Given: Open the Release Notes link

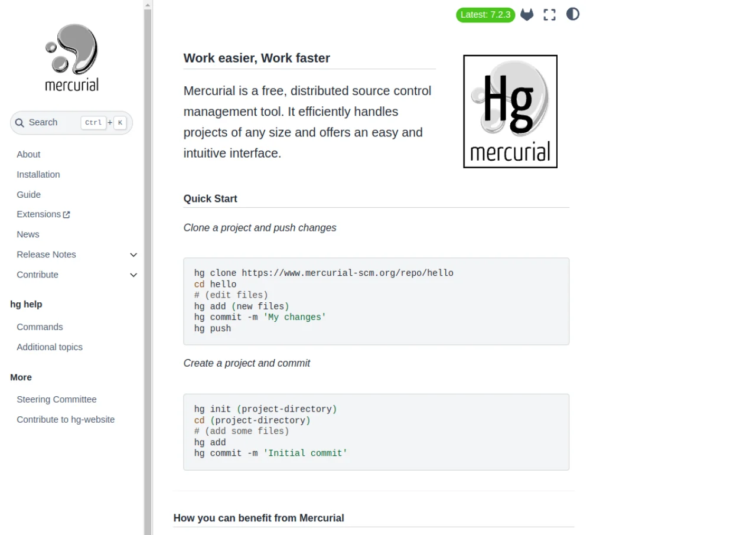Looking at the screenshot, I should pyautogui.click(x=46, y=255).
